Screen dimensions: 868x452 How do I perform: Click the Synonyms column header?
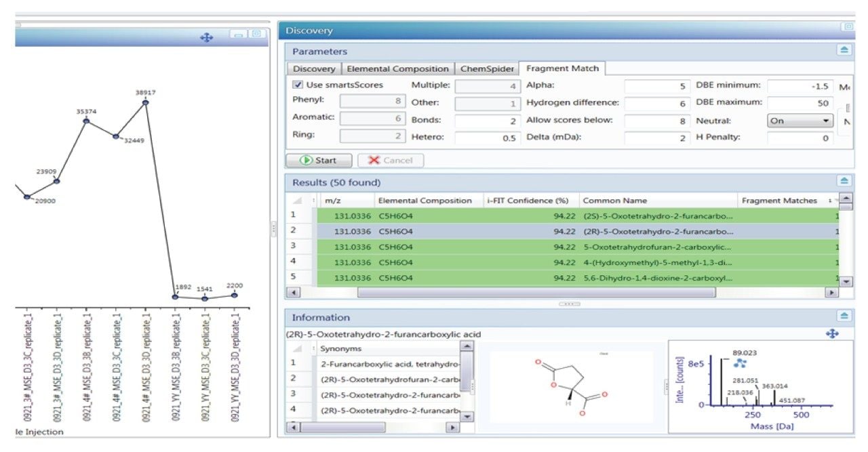389,348
